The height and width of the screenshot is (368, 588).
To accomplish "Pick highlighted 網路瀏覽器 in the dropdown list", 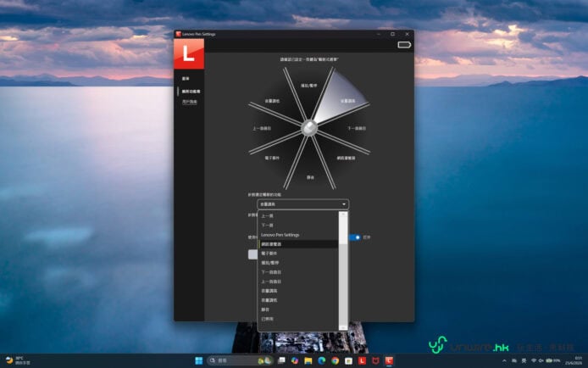I will (x=297, y=244).
